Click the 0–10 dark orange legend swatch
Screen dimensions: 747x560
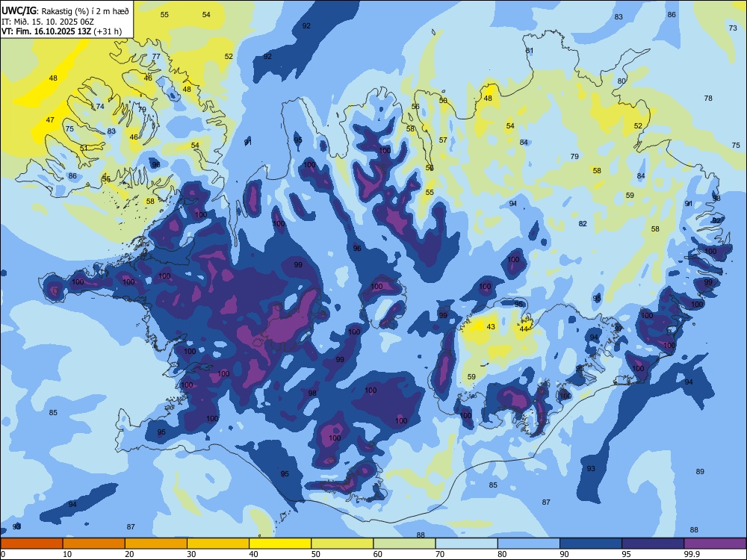(x=31, y=544)
